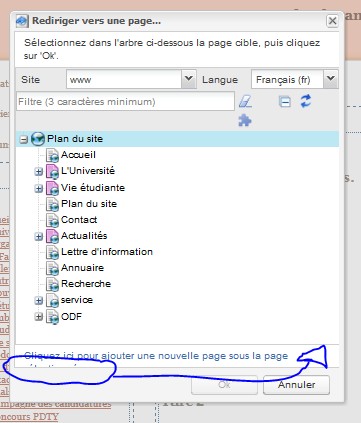Click the globe icon of Plan du site root

[38, 139]
